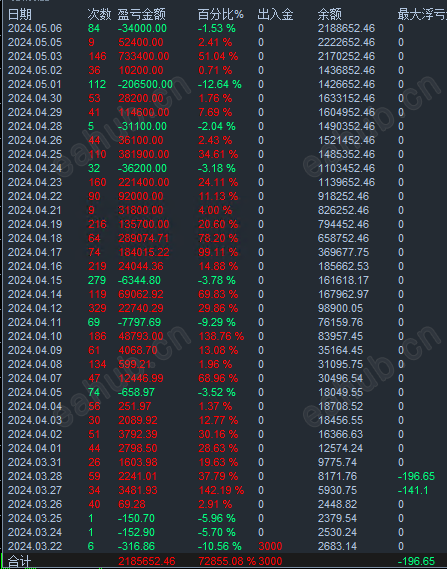Click profit value 69.28
Viewport: 447px width, 569px height.
coord(132,504)
